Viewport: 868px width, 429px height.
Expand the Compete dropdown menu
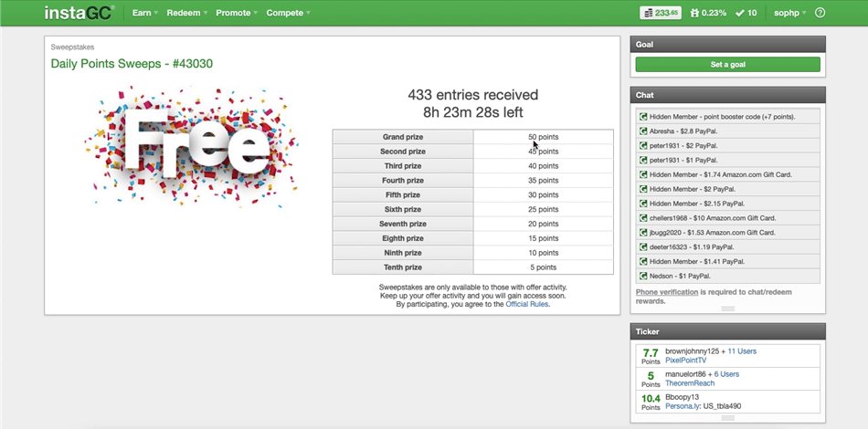289,13
